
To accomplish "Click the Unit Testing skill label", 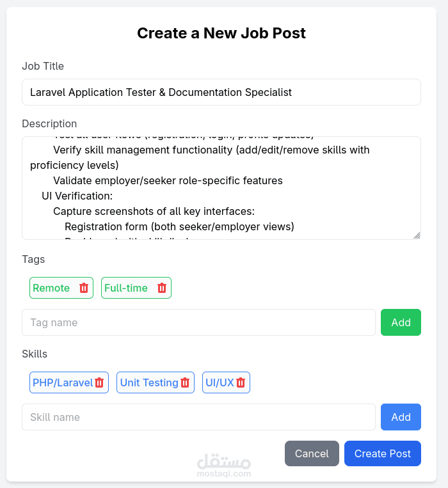I will 149,382.
